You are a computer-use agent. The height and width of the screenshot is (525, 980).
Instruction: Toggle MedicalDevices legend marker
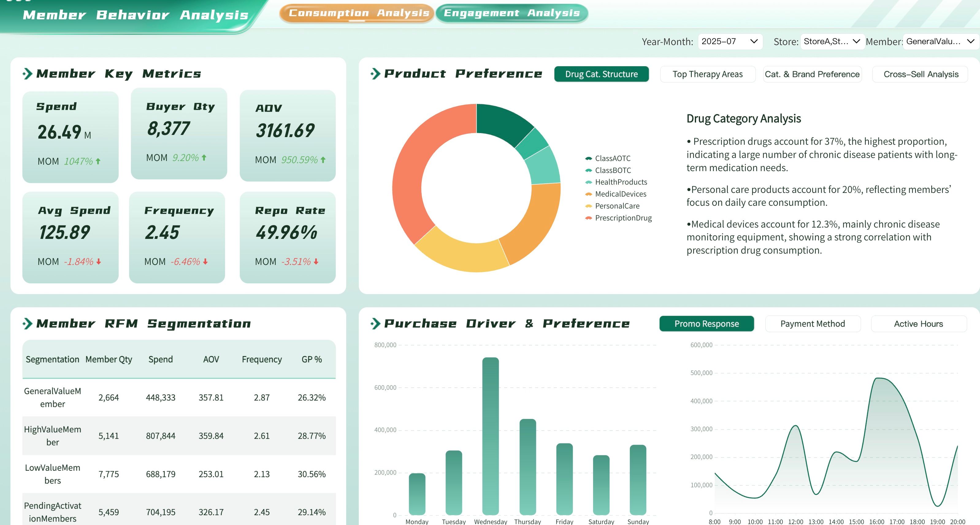tap(588, 194)
